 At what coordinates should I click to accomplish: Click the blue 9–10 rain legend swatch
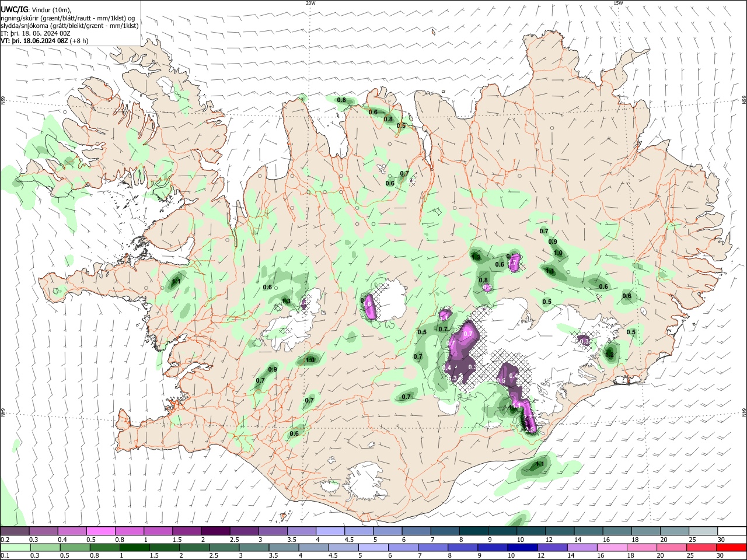click(493, 547)
